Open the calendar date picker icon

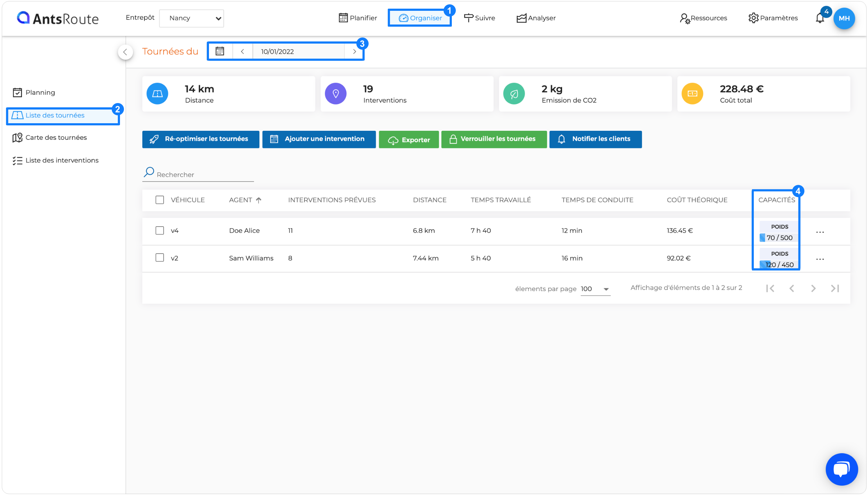coord(220,51)
